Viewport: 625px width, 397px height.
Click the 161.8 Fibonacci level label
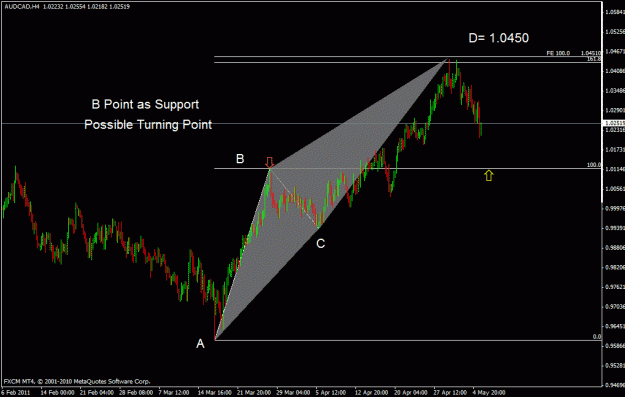click(x=594, y=59)
